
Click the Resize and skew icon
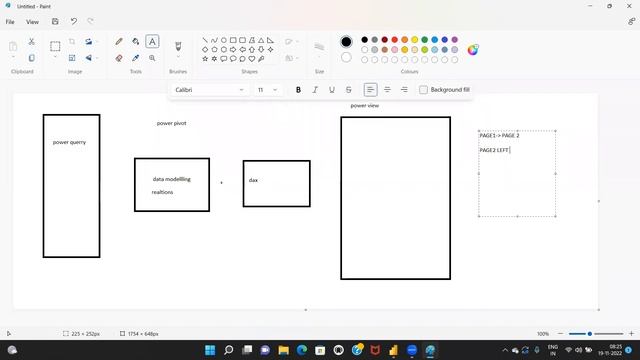[72, 58]
